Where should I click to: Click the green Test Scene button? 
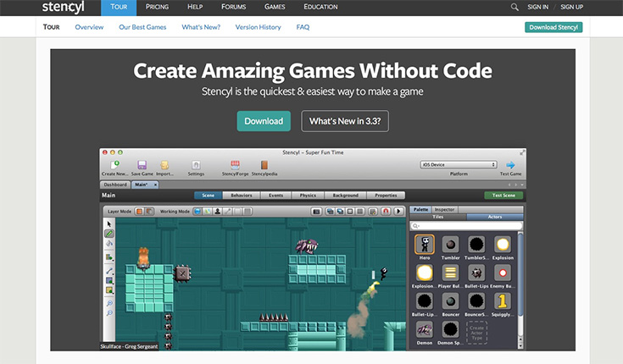click(x=503, y=196)
